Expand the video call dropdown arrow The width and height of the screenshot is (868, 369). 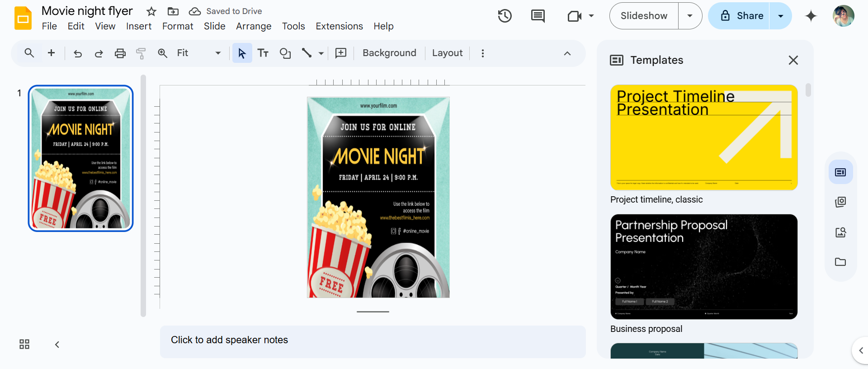pyautogui.click(x=591, y=16)
